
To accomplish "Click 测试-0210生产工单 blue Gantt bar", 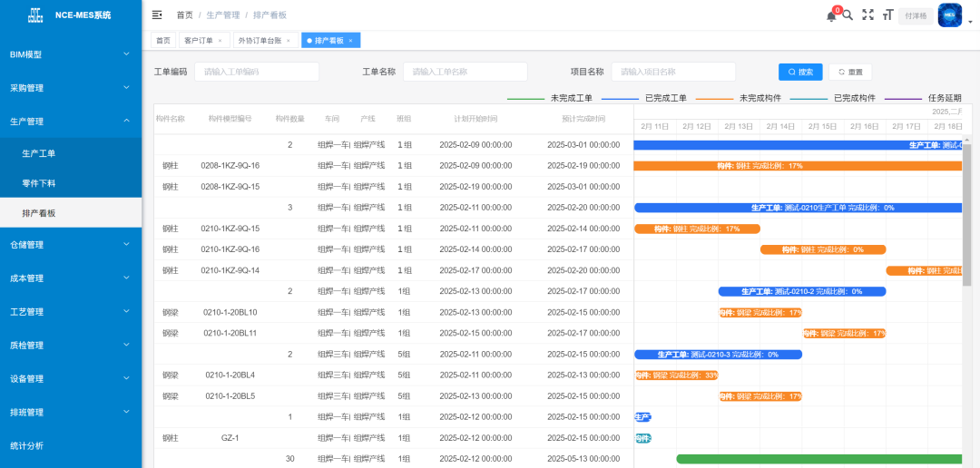I will 799,208.
